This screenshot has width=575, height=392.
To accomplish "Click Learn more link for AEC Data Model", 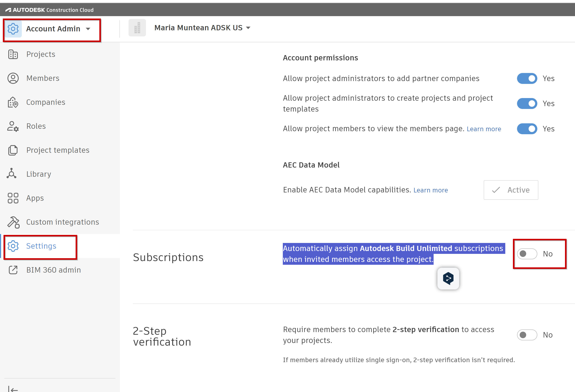I will [431, 190].
